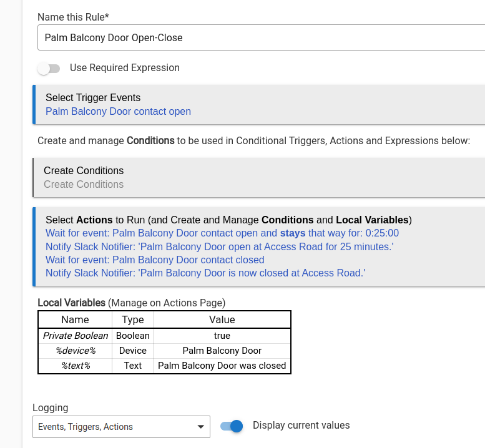
Task: Open the Select Actions to Run section
Action: (228, 220)
